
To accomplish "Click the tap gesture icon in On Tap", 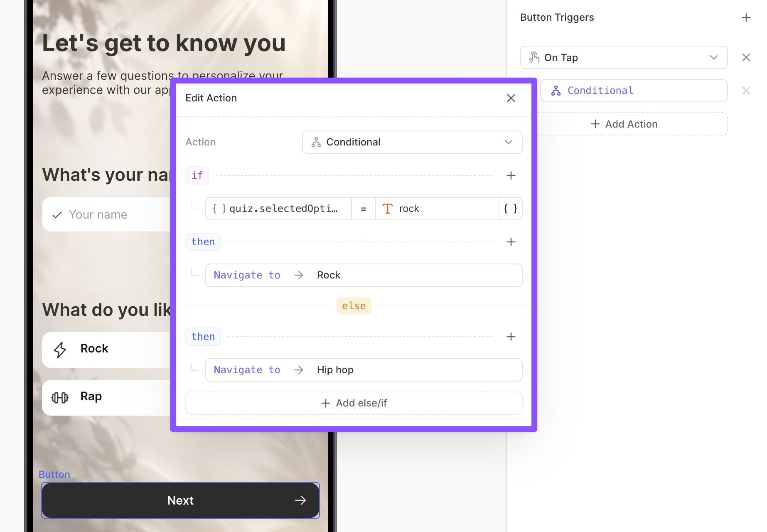I will pyautogui.click(x=534, y=57).
